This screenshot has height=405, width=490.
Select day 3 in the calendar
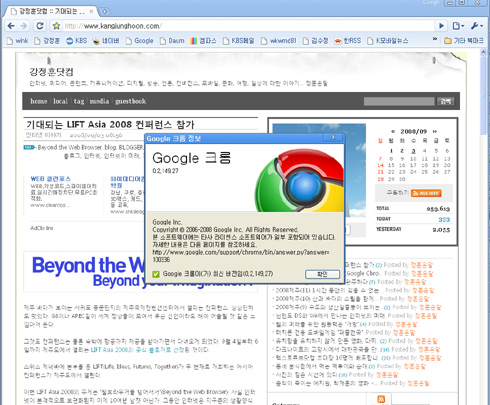coord(413,151)
